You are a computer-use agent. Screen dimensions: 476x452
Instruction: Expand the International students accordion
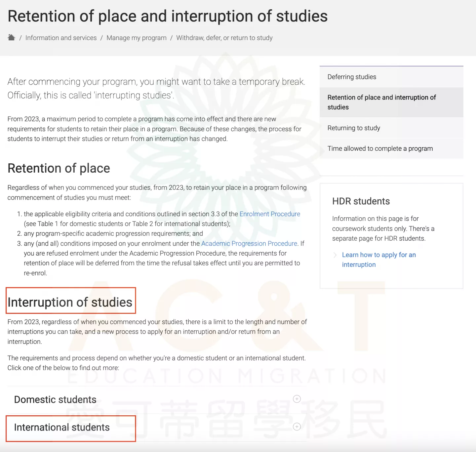(157, 427)
